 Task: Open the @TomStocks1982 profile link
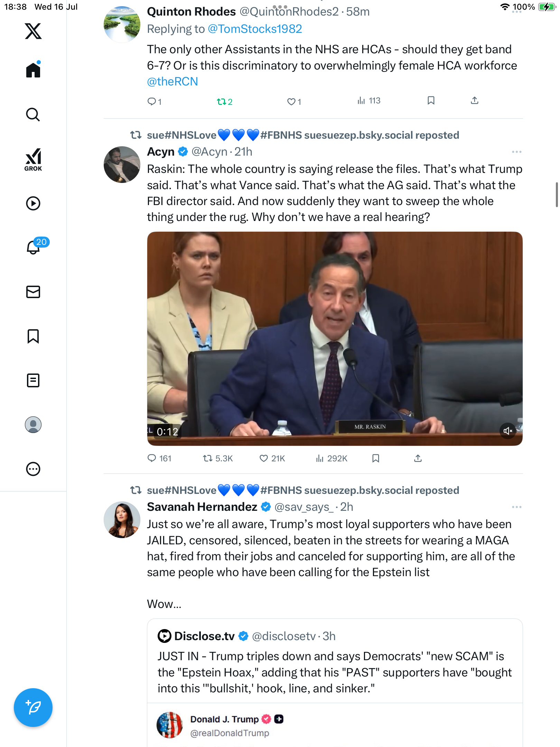pos(255,29)
